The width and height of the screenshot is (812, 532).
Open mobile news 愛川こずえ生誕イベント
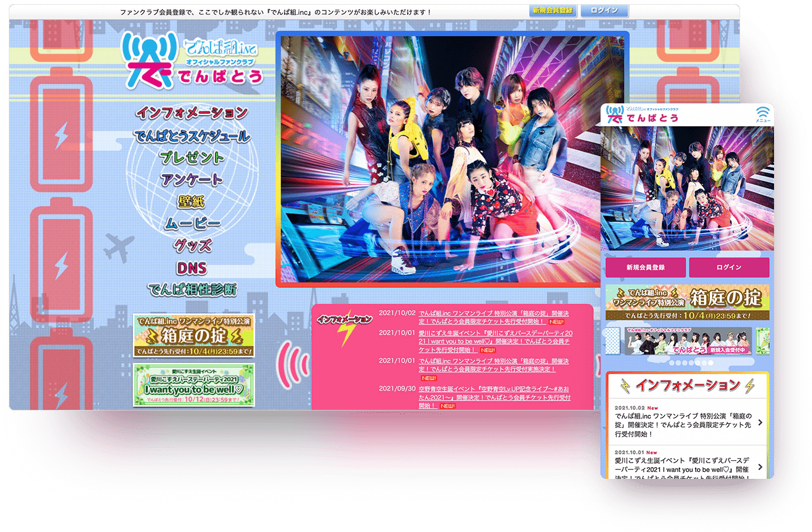click(x=682, y=469)
